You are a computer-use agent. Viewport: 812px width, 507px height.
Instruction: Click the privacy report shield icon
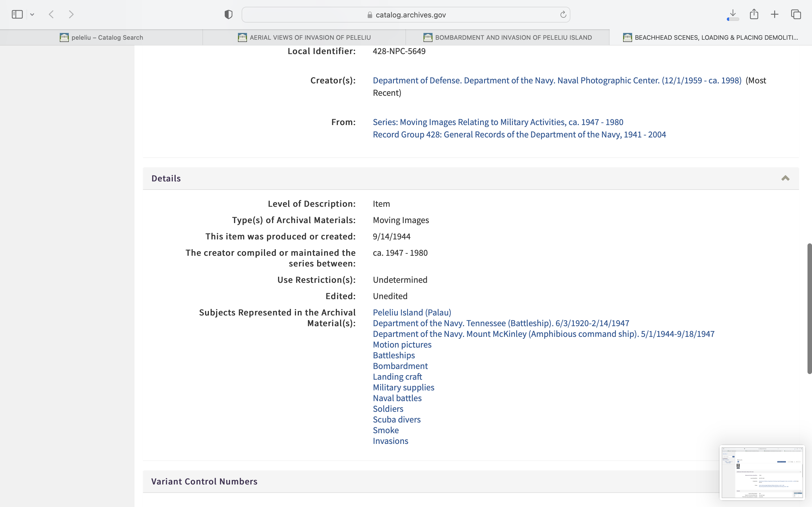(228, 14)
